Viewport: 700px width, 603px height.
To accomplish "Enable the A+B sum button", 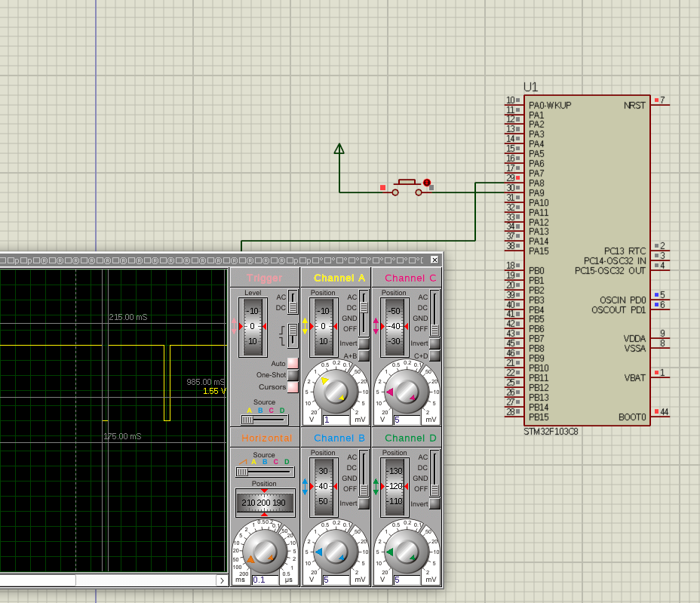I will (x=364, y=355).
